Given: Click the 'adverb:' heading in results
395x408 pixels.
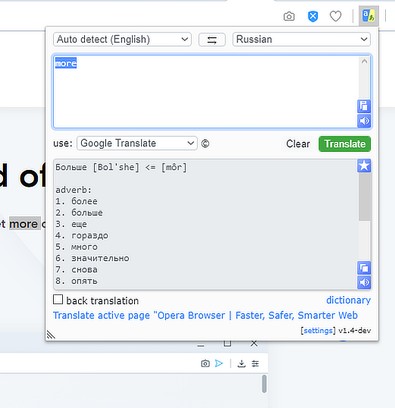Looking at the screenshot, I should coord(73,190).
